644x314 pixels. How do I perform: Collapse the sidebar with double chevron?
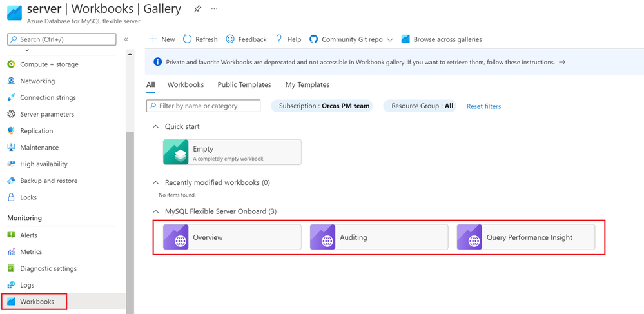126,39
